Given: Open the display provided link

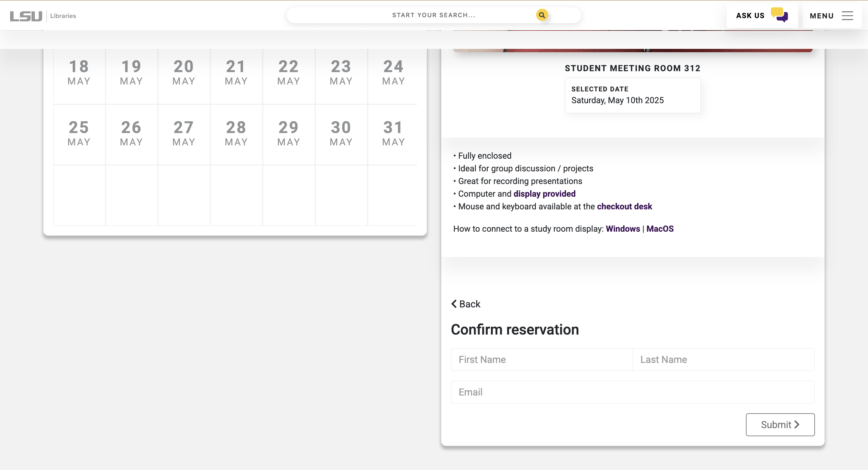Looking at the screenshot, I should [x=544, y=194].
